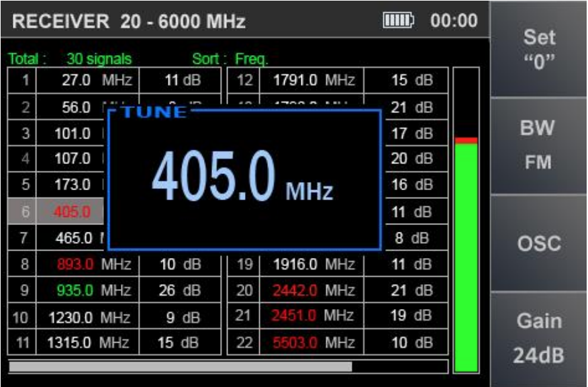The height and width of the screenshot is (387, 588).
Task: Select the 935.0 MHz green signal
Action: pos(87,290)
